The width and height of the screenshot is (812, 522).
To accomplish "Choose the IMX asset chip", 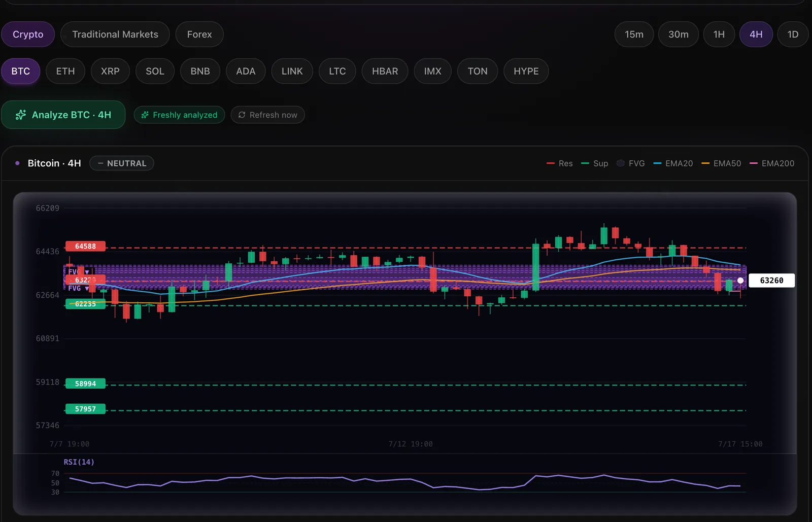I will [x=433, y=71].
